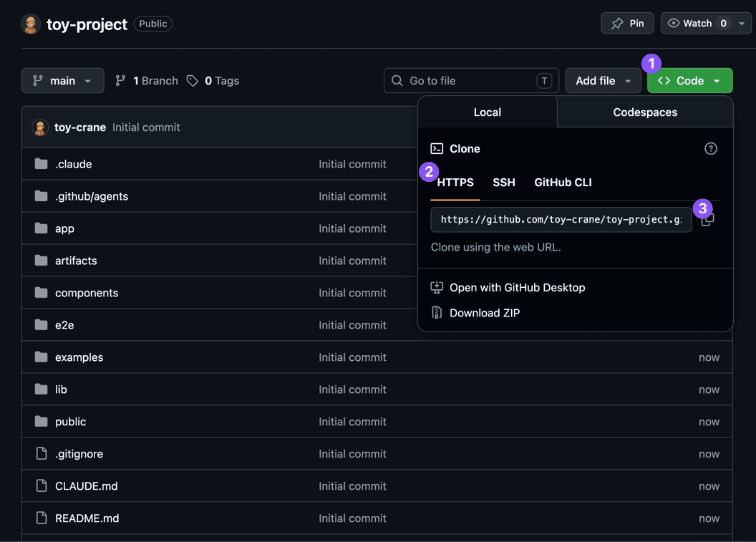Click the app folder icon
756x542 pixels.
(x=42, y=228)
